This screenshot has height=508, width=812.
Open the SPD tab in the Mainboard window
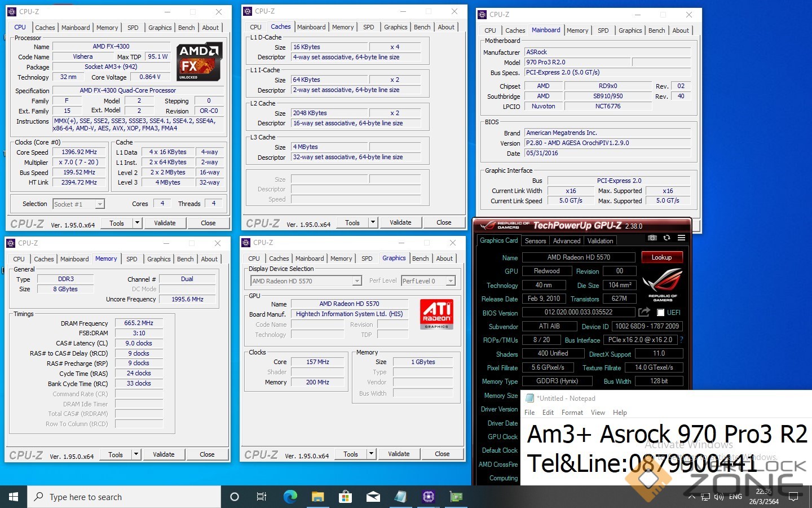coord(603,30)
